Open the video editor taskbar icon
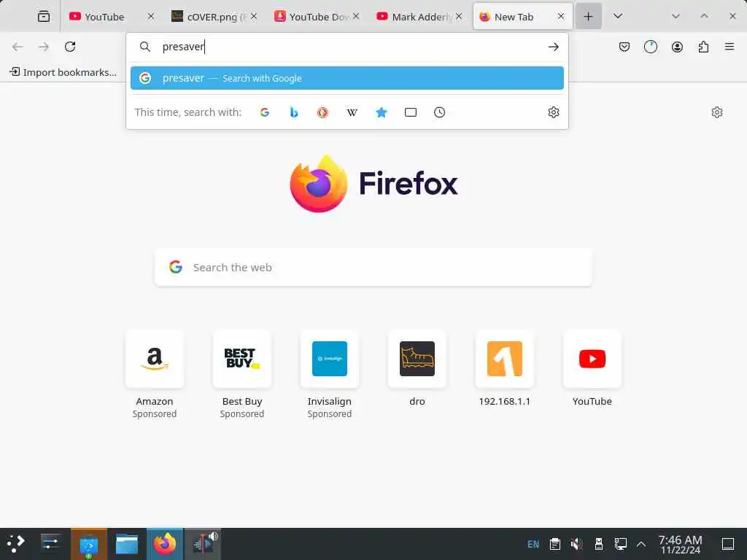This screenshot has height=560, width=747. (203, 544)
